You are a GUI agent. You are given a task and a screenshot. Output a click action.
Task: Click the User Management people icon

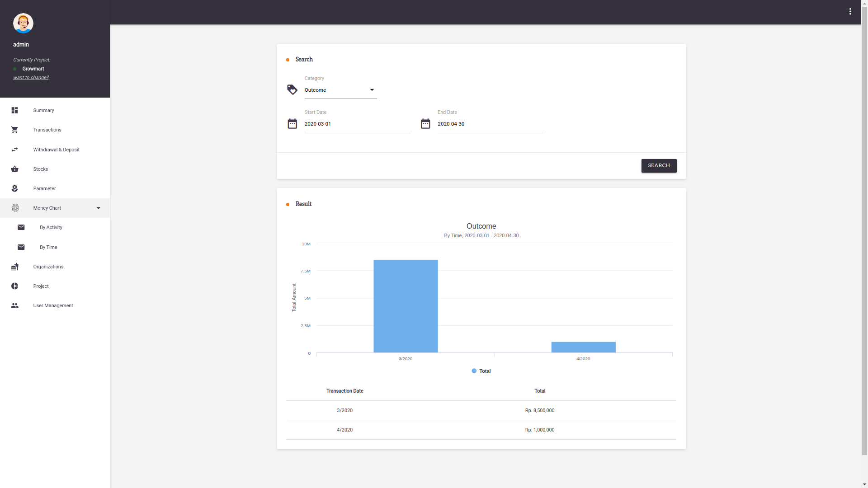coord(14,305)
